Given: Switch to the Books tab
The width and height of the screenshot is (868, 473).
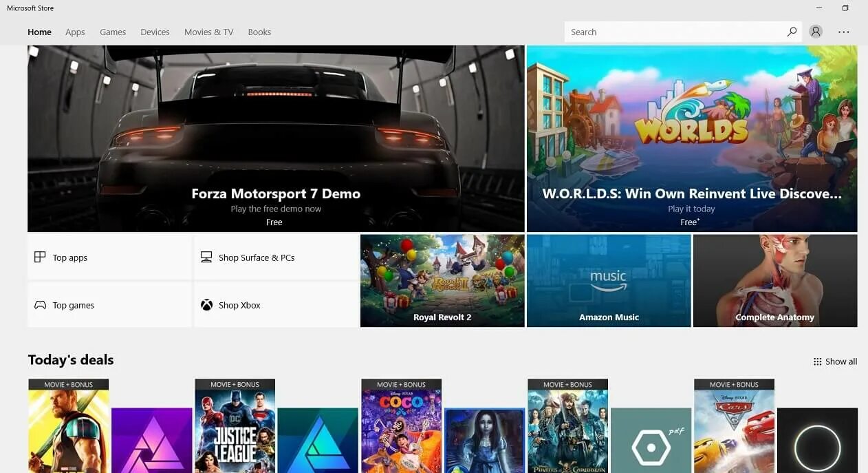Looking at the screenshot, I should click(x=259, y=32).
